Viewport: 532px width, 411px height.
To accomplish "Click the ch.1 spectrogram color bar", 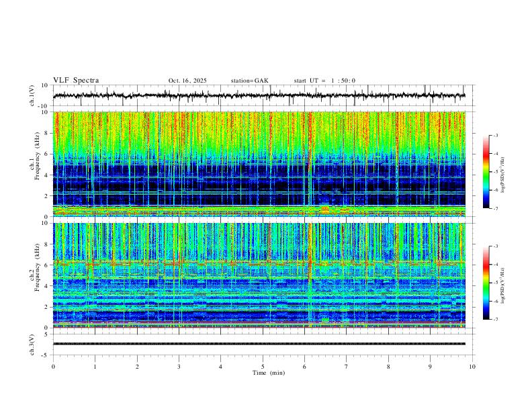I will (x=486, y=172).
